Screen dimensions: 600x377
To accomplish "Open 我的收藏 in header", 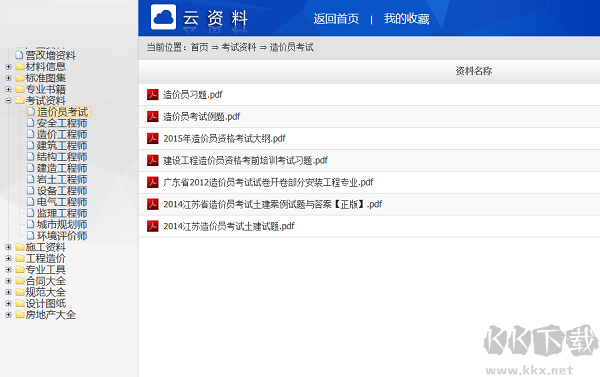I will pos(406,19).
